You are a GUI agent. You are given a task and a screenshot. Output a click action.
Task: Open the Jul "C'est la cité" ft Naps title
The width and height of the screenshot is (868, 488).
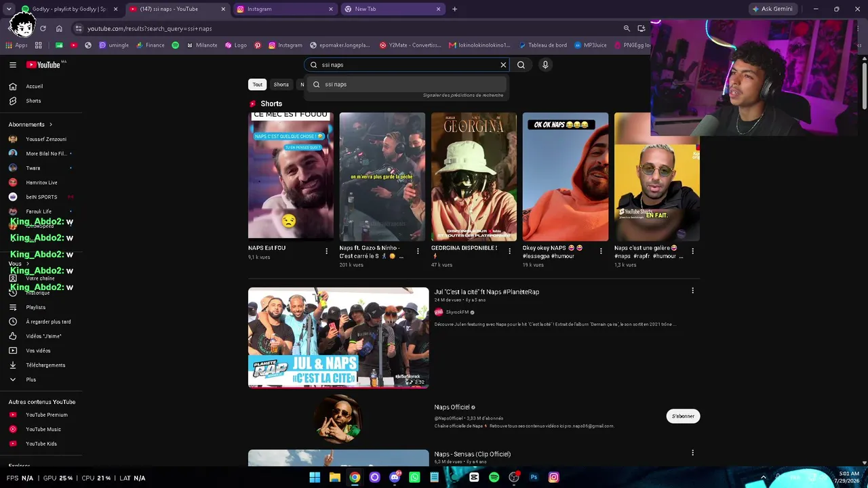point(487,292)
